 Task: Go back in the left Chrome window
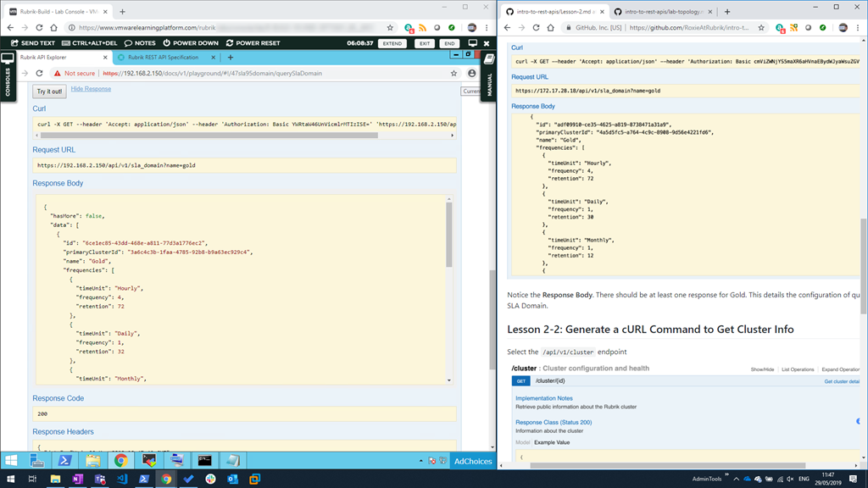pyautogui.click(x=10, y=28)
